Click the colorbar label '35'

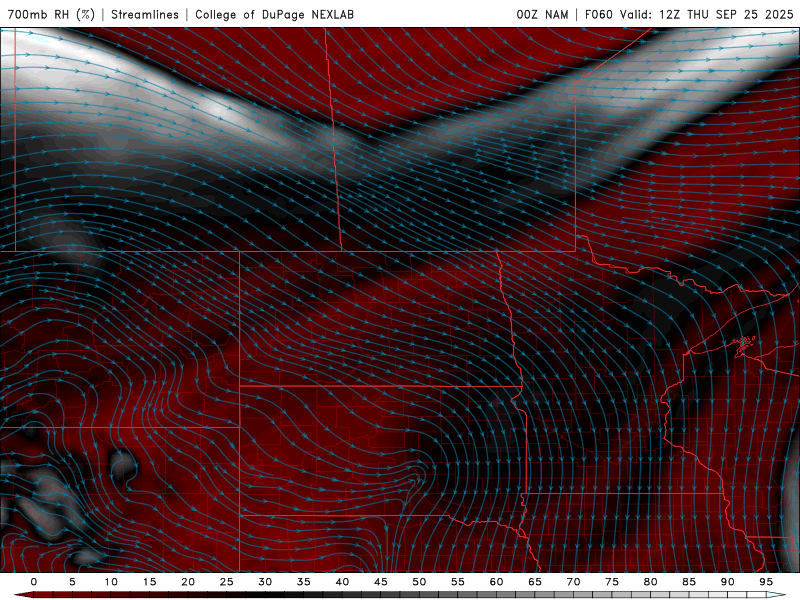[x=304, y=582]
